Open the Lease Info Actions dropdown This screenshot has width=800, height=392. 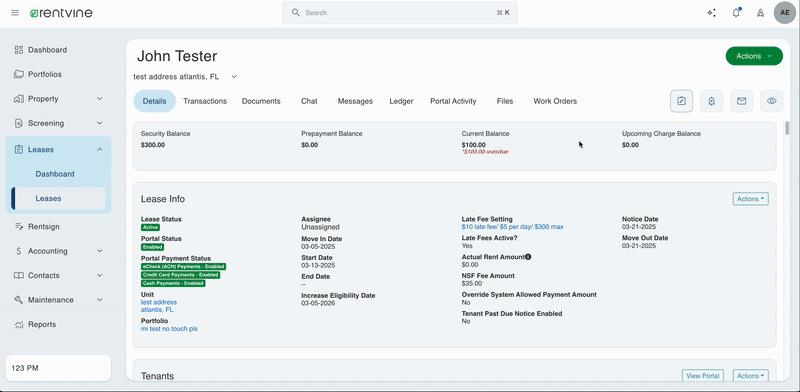[x=751, y=199]
